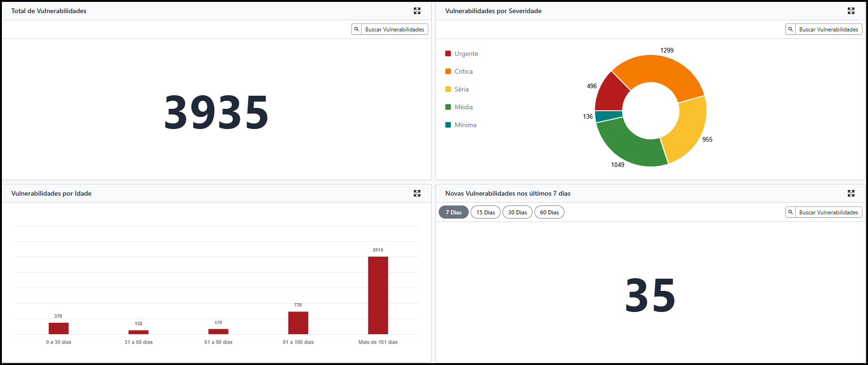868x365 pixels.
Task: Toggle the Mínima legend item
Action: (x=465, y=125)
